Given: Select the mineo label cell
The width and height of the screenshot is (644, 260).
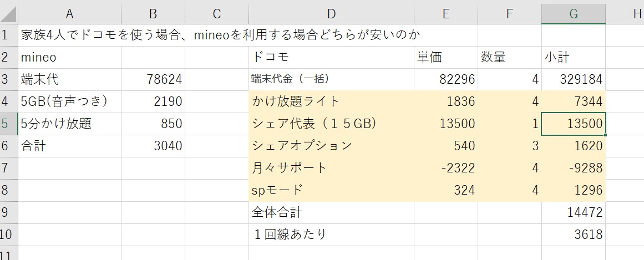Looking at the screenshot, I should (x=69, y=57).
